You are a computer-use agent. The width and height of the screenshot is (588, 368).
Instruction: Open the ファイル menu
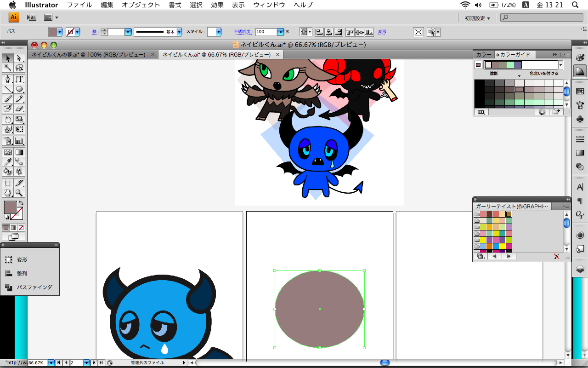click(x=79, y=5)
